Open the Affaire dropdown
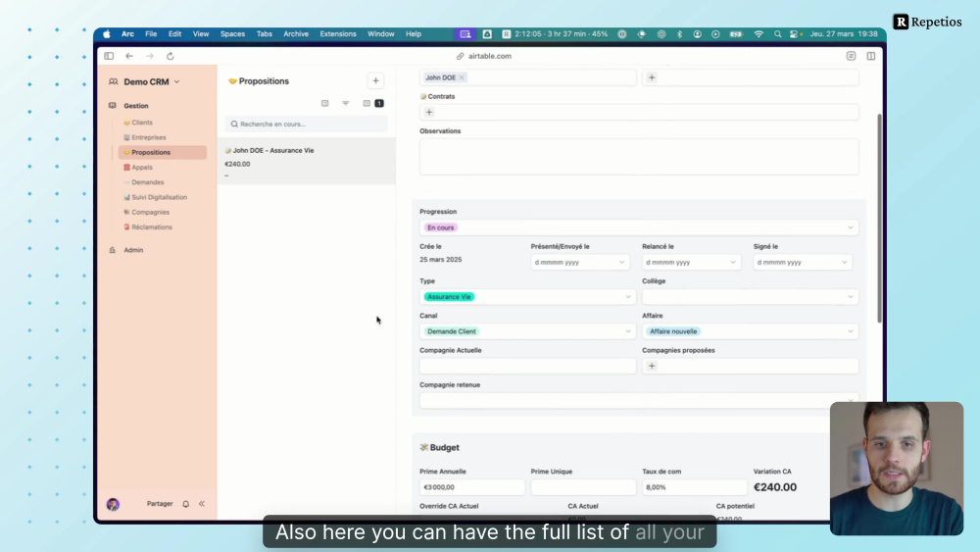The width and height of the screenshot is (980, 552). pyautogui.click(x=750, y=331)
